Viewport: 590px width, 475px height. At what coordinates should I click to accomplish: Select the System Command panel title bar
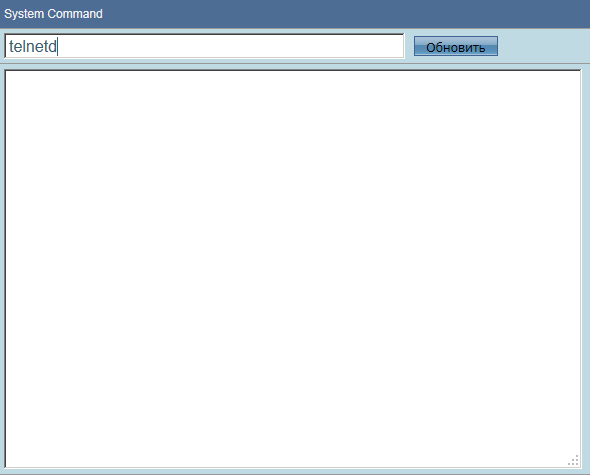coord(295,14)
